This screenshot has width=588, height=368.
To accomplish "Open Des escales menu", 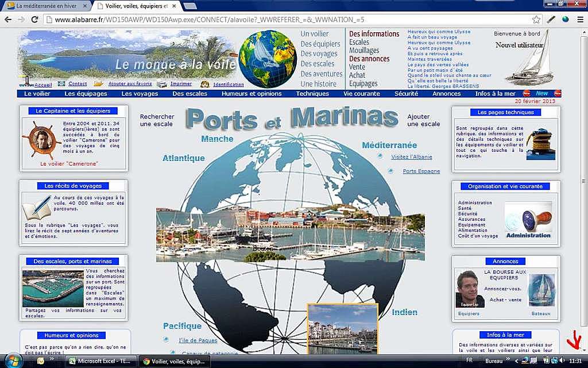I will click(189, 94).
